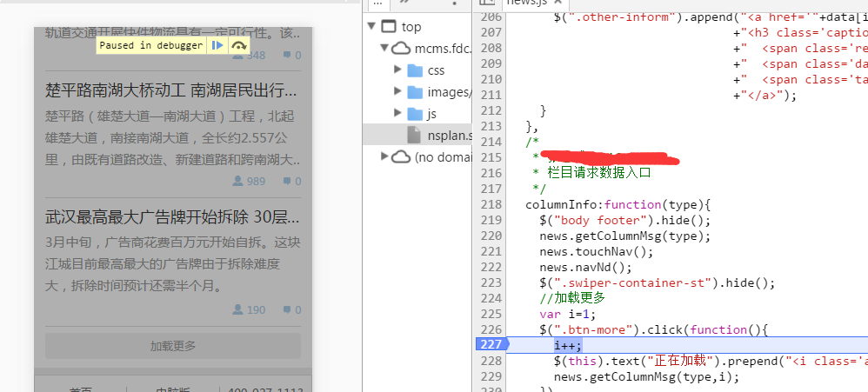Click comment icon beside 348 views

tap(287, 56)
